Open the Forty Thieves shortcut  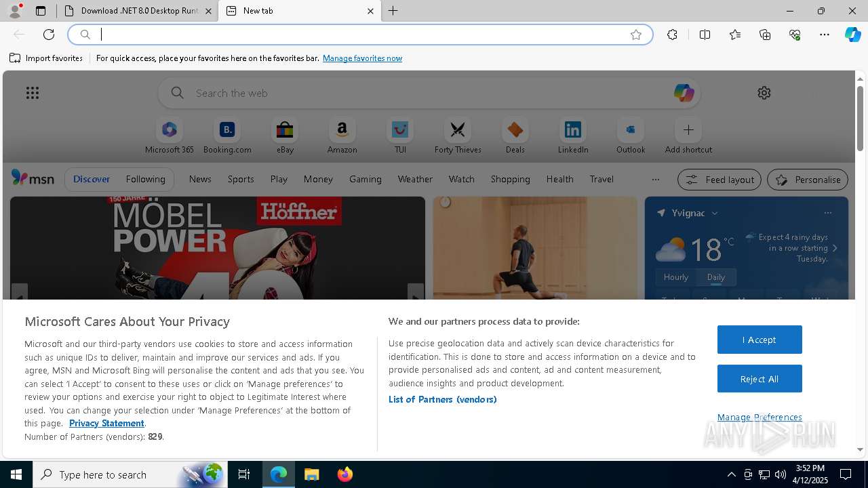tap(458, 136)
